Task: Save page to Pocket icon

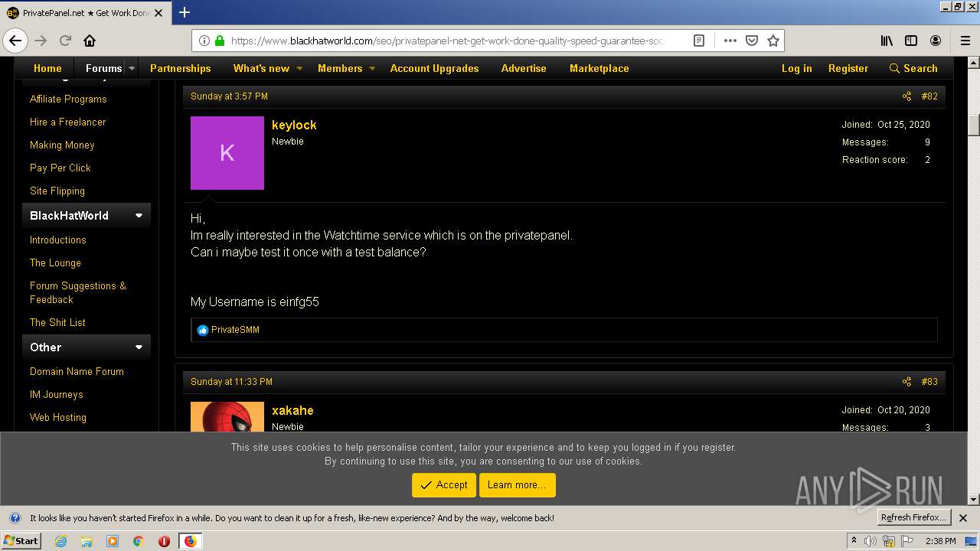Action: tap(752, 41)
